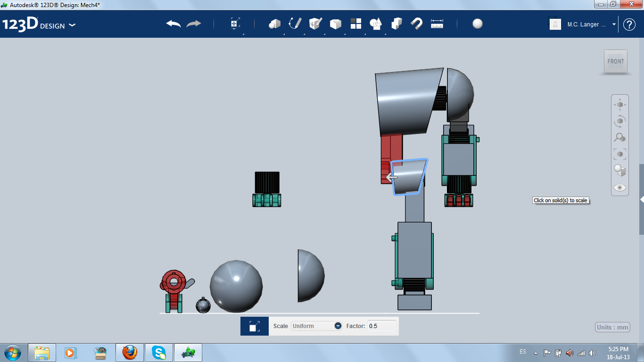Open the materials and outlines display options

pos(620,171)
